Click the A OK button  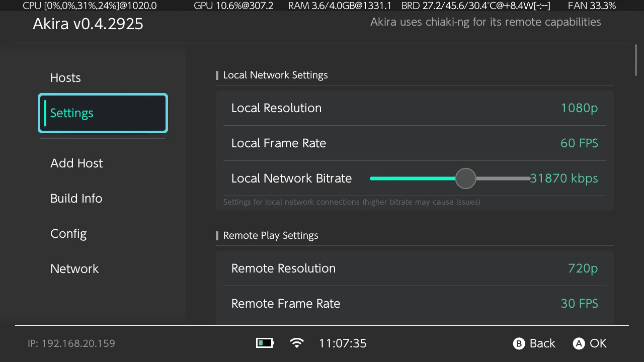[x=590, y=343]
